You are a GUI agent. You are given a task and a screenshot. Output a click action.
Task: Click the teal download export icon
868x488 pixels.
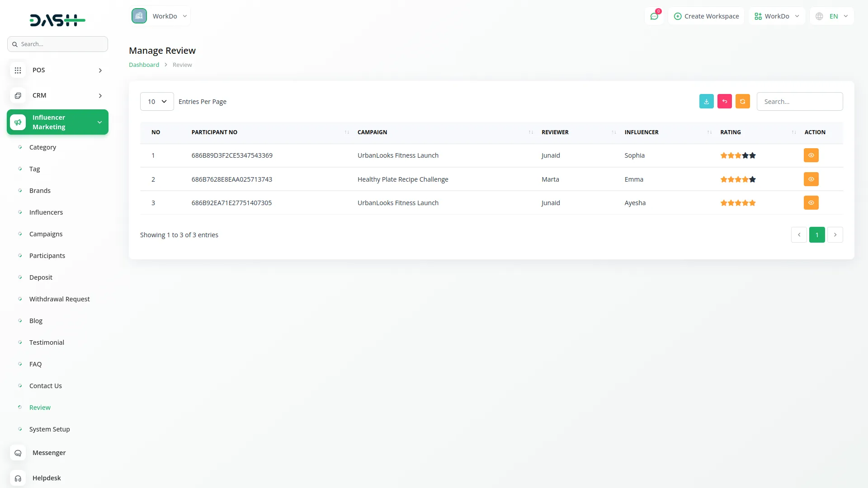[706, 102]
